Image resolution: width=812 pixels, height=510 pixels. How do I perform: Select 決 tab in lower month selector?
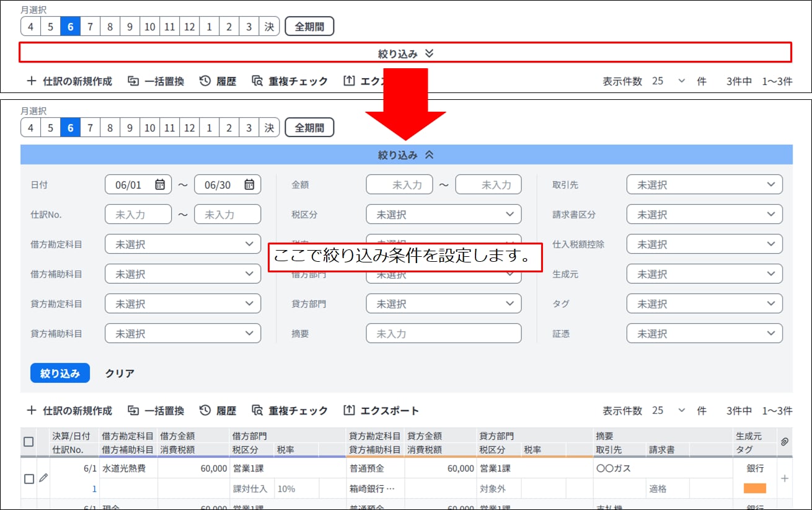coord(269,128)
